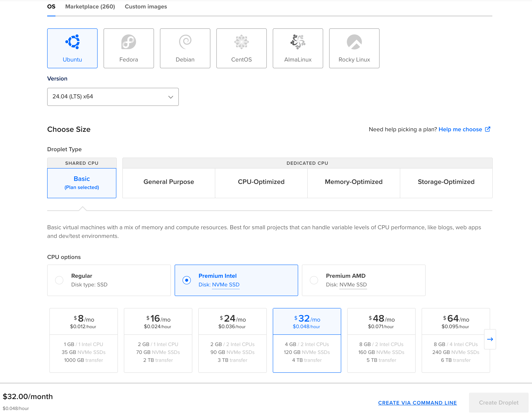Click the Ubuntu label text
532x419 pixels.
[72, 60]
